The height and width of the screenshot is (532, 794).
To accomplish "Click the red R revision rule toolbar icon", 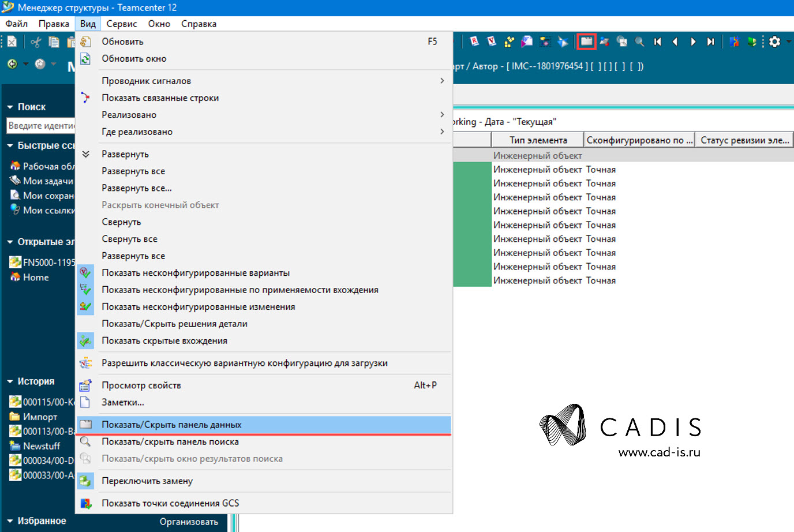I will click(x=474, y=42).
